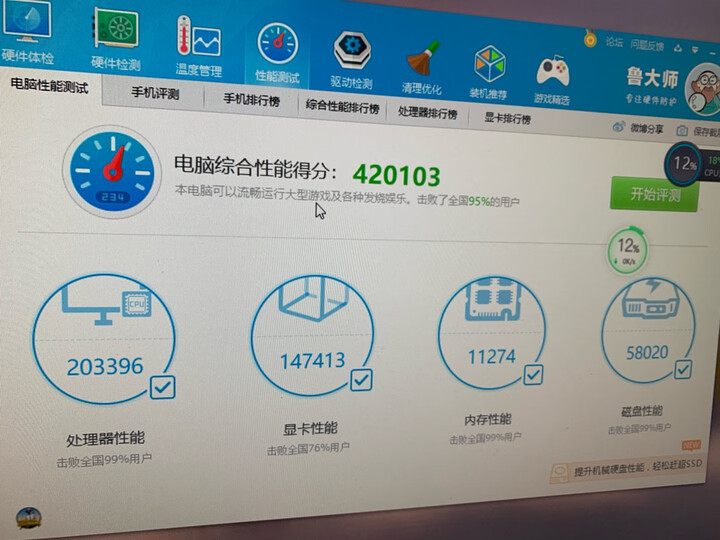The image size is (720, 540).
Task: Open 温度管理 temperature management icon
Action: coord(198,45)
